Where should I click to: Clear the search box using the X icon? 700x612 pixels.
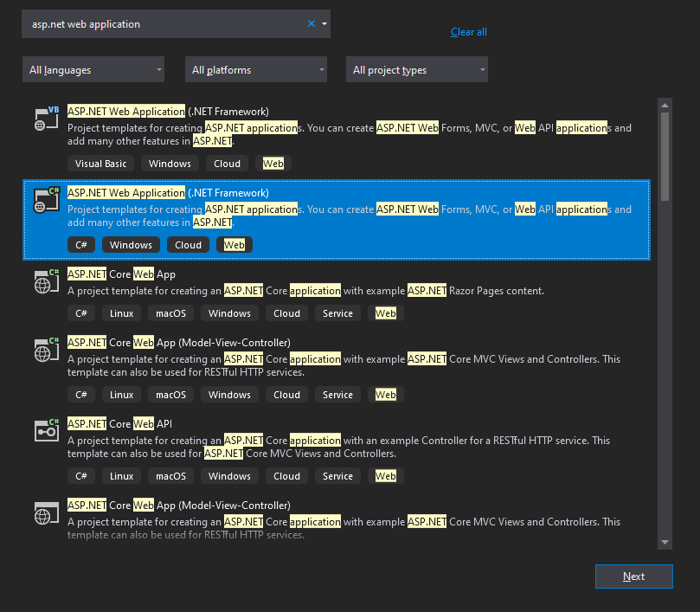pos(311,23)
